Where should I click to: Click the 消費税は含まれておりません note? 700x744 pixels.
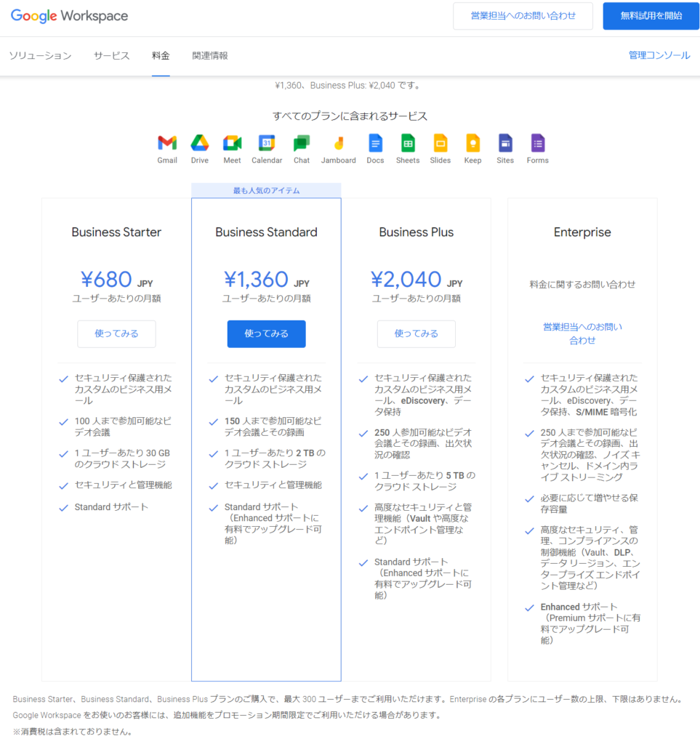tap(72, 732)
